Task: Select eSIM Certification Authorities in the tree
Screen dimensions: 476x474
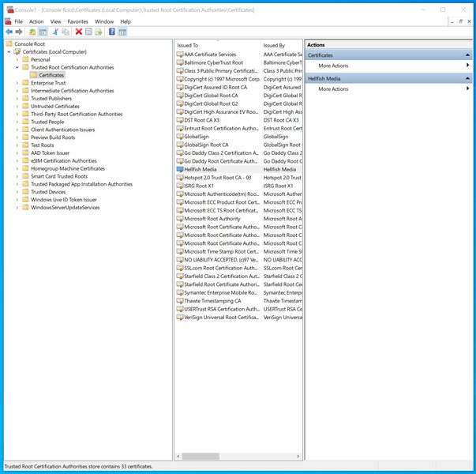Action: pos(64,160)
